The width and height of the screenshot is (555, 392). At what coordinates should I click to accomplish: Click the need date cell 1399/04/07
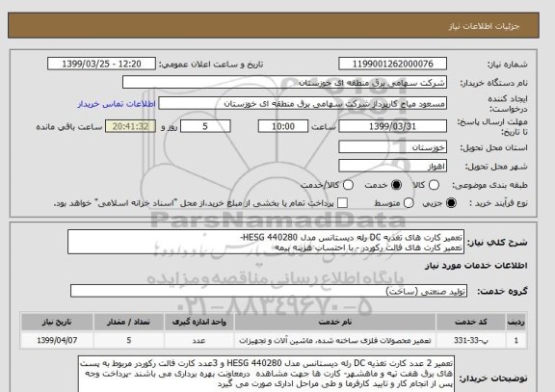click(57, 340)
